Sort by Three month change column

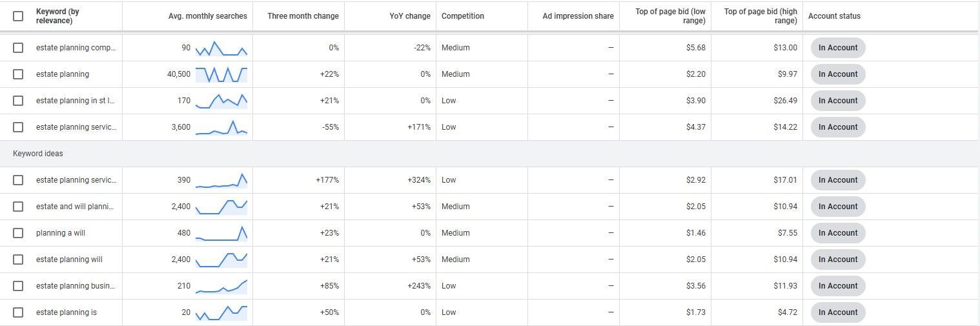coord(303,16)
